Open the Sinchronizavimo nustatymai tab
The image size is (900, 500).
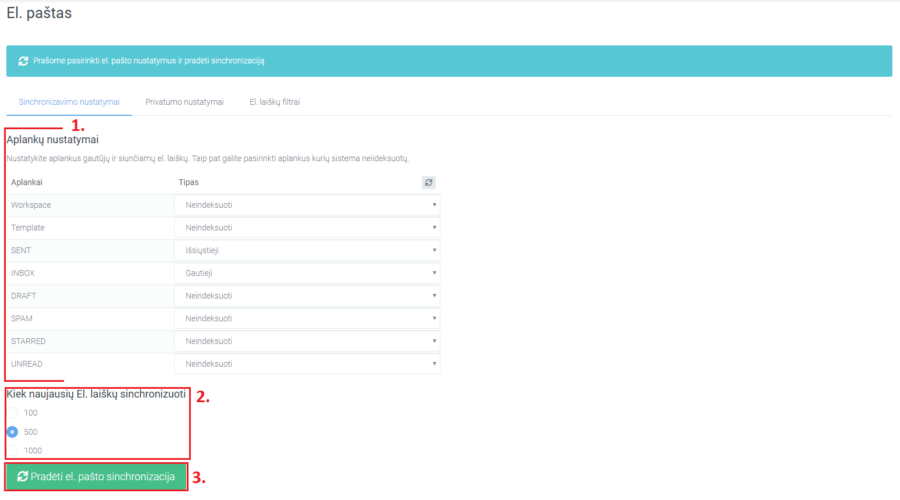click(69, 102)
